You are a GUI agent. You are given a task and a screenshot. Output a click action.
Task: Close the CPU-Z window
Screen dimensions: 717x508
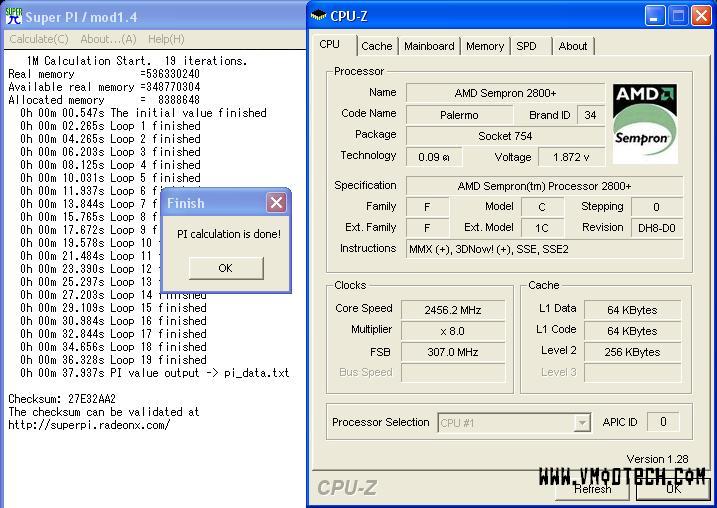(701, 16)
